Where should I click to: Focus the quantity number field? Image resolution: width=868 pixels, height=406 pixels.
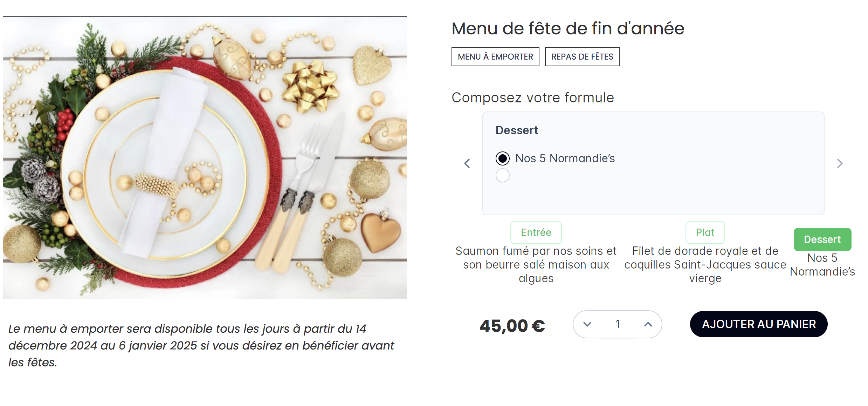pos(618,324)
